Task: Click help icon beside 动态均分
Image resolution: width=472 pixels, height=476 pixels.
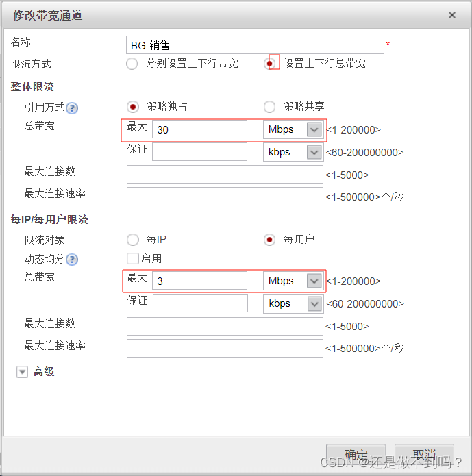Action: pyautogui.click(x=72, y=260)
